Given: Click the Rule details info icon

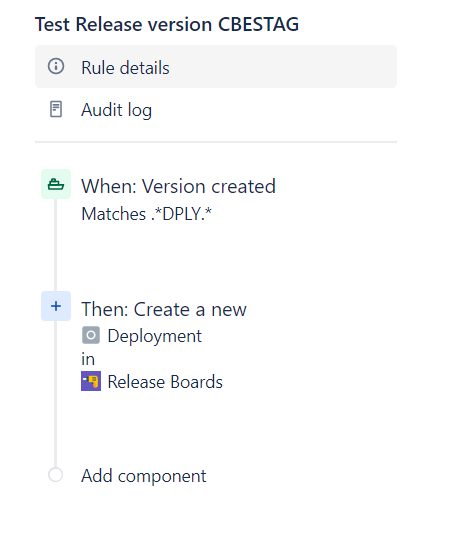Looking at the screenshot, I should (56, 66).
